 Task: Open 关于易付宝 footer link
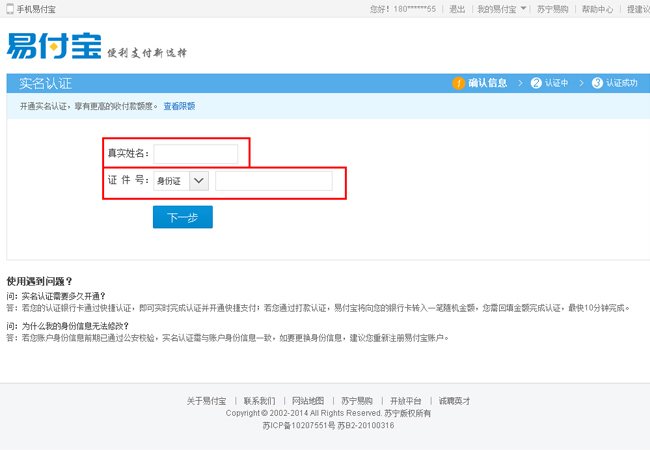[x=206, y=401]
